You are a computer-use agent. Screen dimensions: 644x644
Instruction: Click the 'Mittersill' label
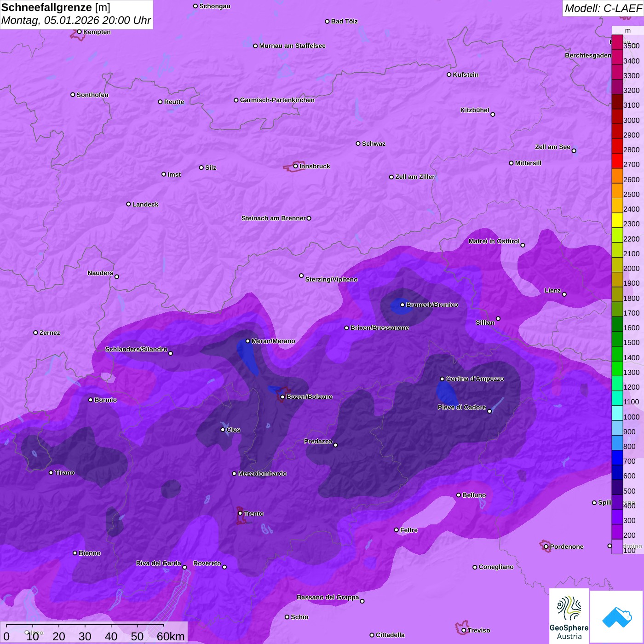528,163
